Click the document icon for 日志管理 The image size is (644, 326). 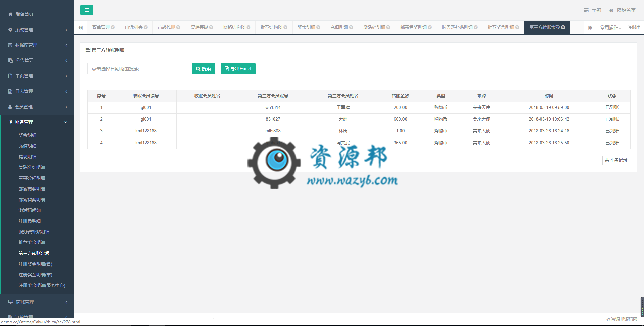click(x=10, y=91)
